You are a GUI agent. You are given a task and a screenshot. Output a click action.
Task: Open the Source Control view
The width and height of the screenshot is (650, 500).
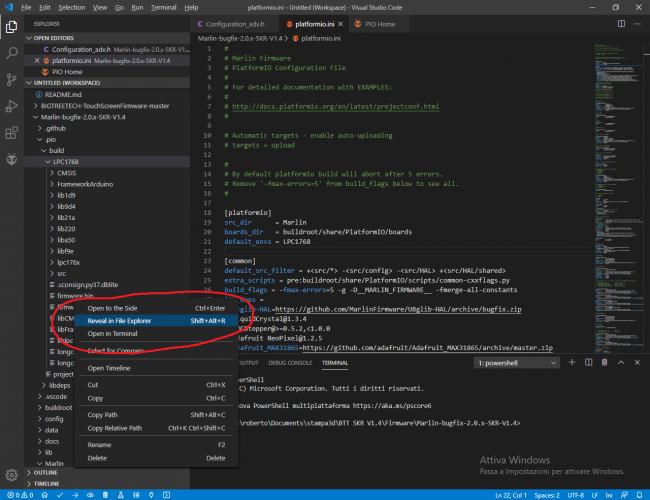[12, 79]
